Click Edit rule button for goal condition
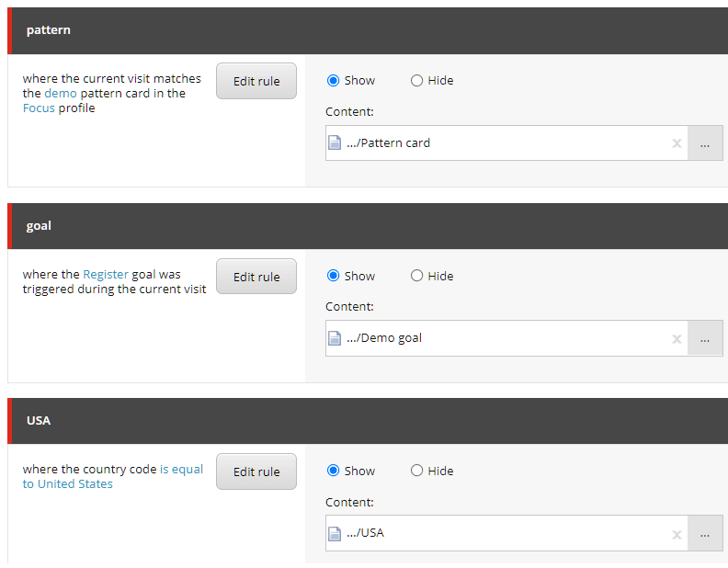Image resolution: width=728 pixels, height=568 pixels. [256, 277]
